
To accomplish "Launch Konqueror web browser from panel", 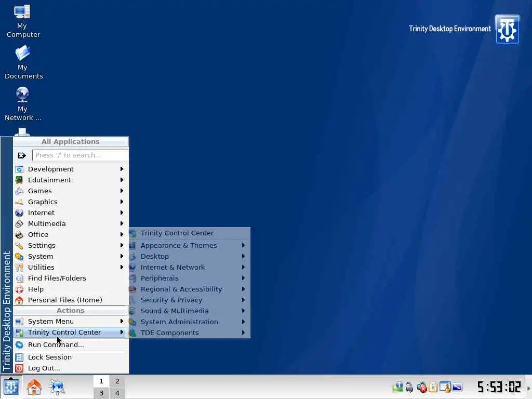I will (57, 387).
